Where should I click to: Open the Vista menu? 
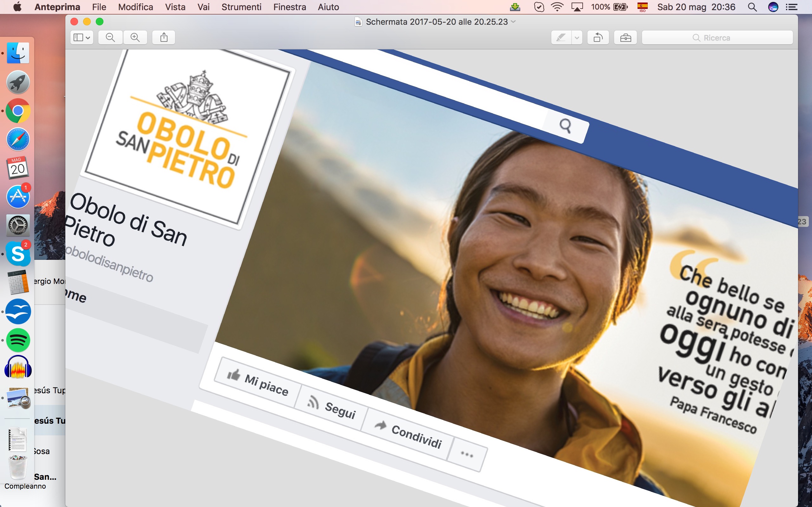(175, 7)
